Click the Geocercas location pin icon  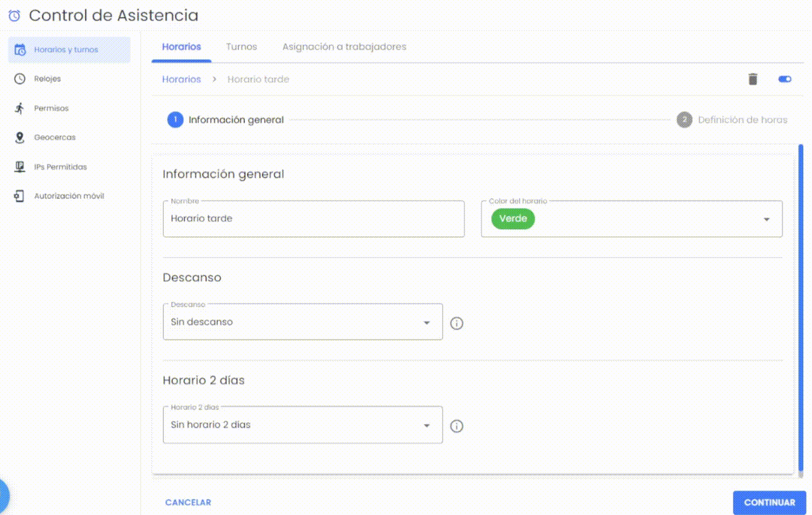[19, 137]
